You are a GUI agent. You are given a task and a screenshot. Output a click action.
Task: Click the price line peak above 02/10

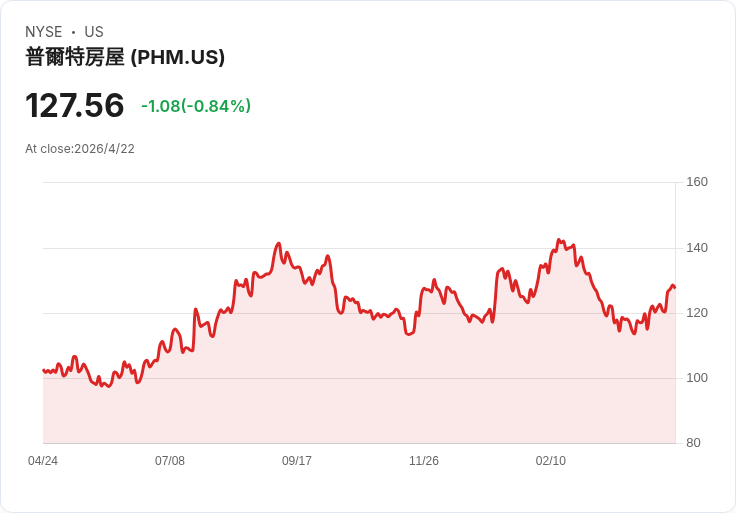click(558, 240)
